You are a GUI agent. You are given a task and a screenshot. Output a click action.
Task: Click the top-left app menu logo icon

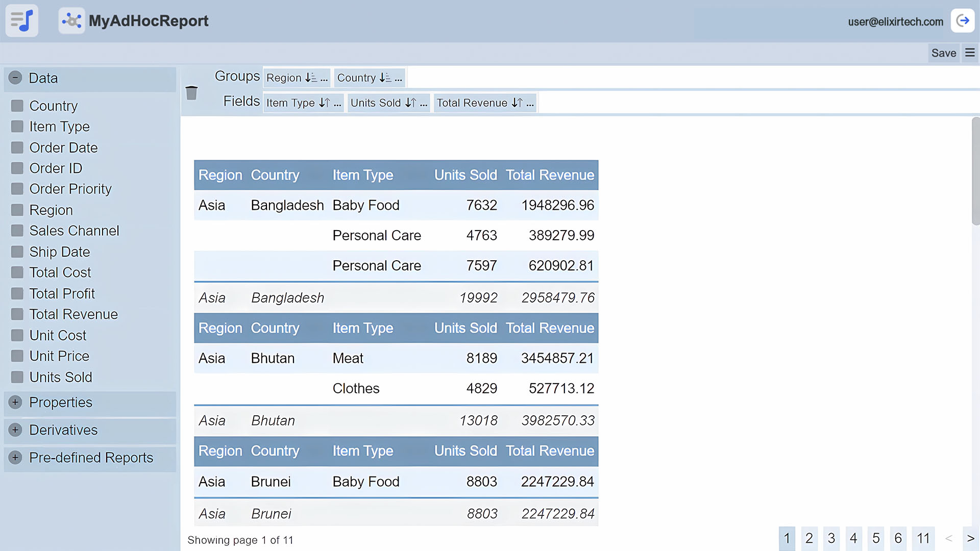[x=22, y=21]
